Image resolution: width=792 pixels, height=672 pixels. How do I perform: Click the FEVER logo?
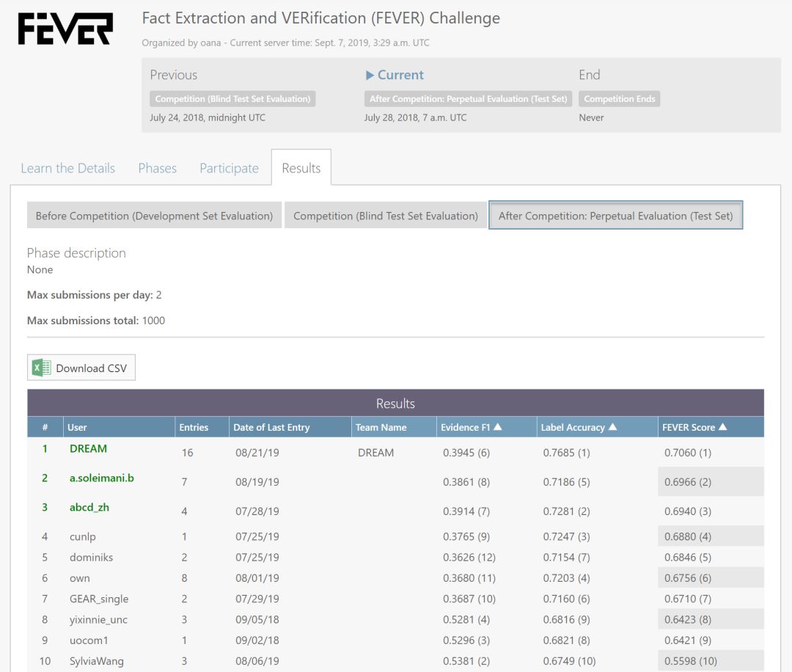(65, 29)
